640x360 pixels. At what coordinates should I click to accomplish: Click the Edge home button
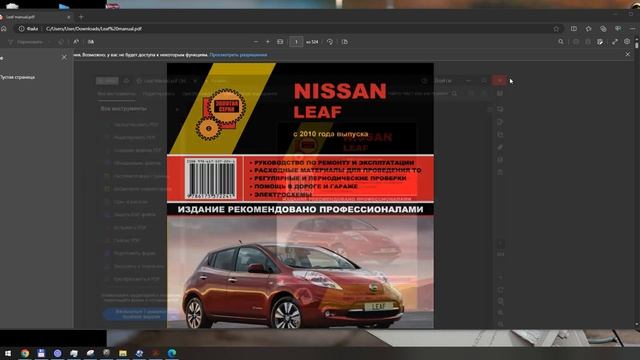[4, 29]
